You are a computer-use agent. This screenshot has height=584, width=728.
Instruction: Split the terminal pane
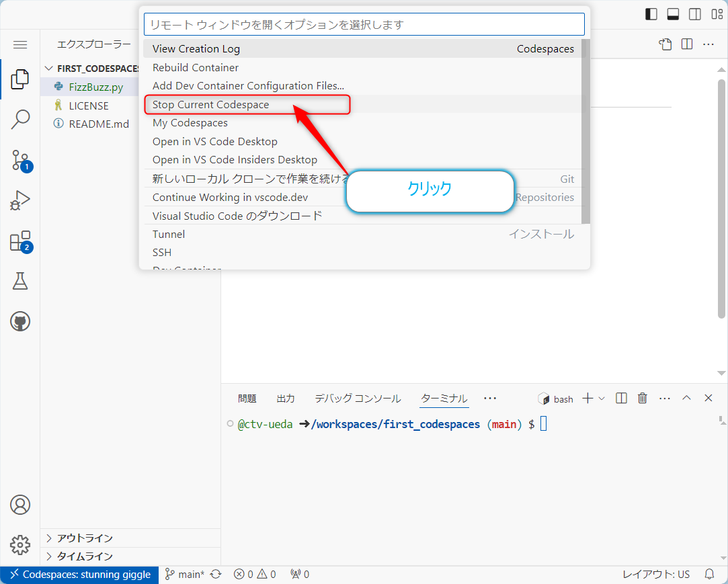click(x=621, y=399)
